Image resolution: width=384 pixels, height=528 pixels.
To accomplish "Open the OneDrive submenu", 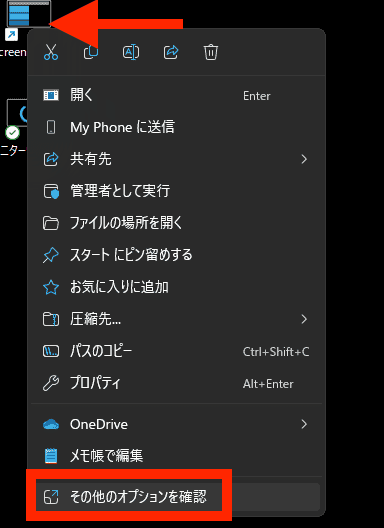I will tap(177, 424).
